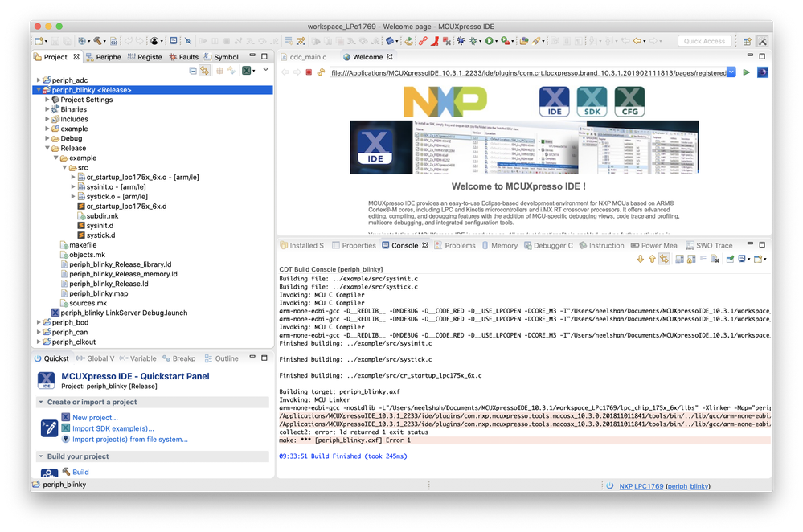Select periph_blinky LinkServer Debug.launch
Screen dimensions: 803x532
pyautogui.click(x=124, y=313)
